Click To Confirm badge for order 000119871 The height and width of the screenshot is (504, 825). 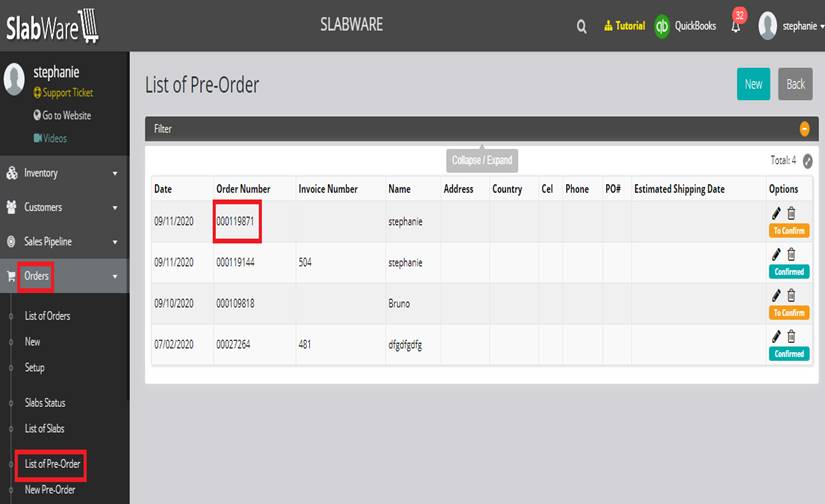tap(789, 230)
